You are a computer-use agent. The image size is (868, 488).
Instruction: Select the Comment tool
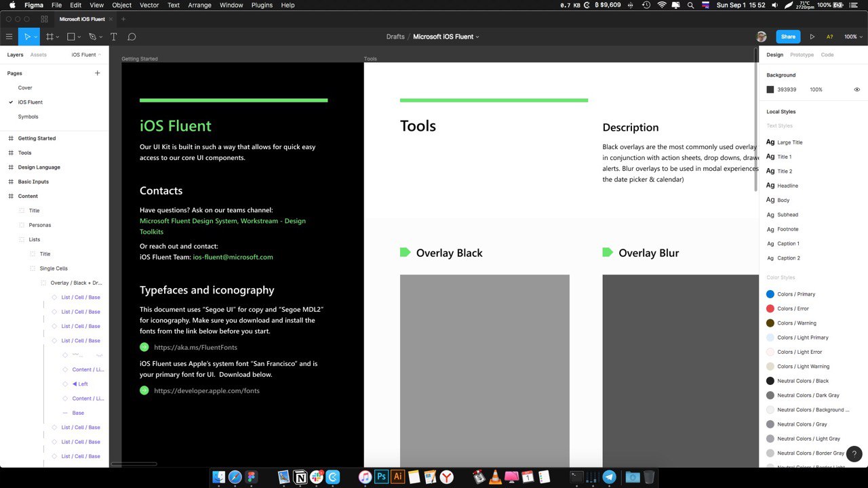point(132,37)
